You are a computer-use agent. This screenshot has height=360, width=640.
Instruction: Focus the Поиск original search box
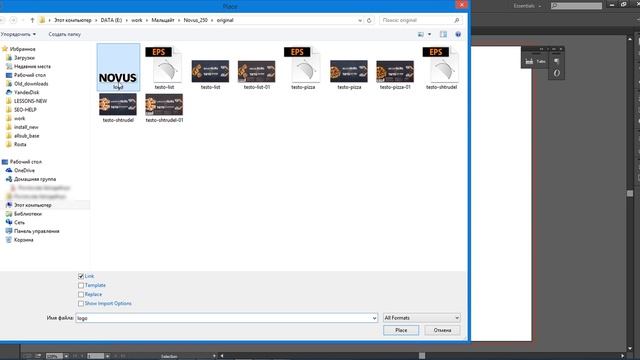coord(420,20)
